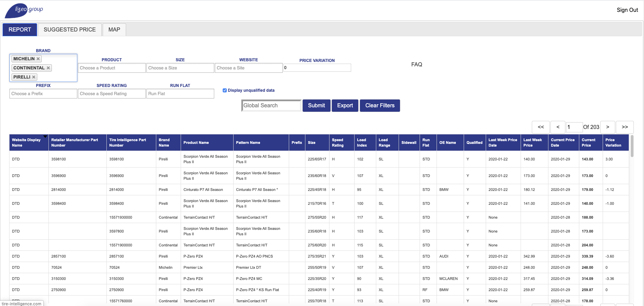Click the Clear Filters button

[x=380, y=106]
